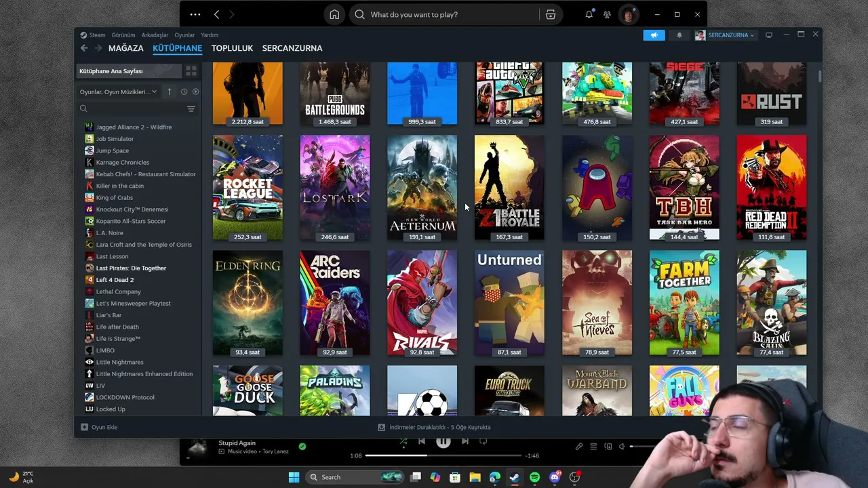This screenshot has height=488, width=868.
Task: Open the Rocket League game tile
Action: (x=248, y=188)
